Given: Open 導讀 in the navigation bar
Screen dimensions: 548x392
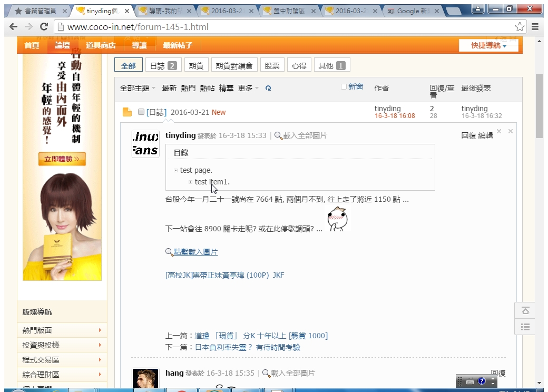Looking at the screenshot, I should click(139, 45).
